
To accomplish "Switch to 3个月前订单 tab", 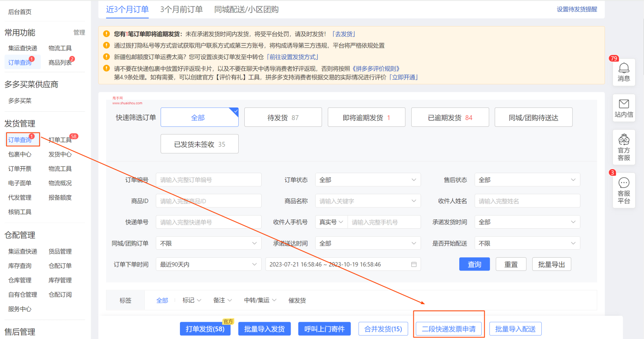I will pyautogui.click(x=182, y=9).
